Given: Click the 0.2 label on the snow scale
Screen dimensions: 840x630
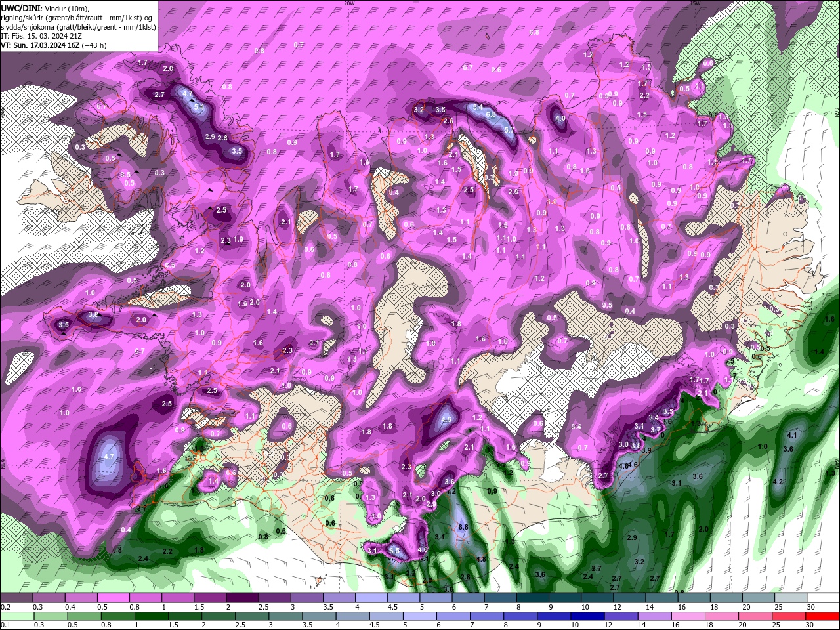Looking at the screenshot, I should tap(6, 607).
